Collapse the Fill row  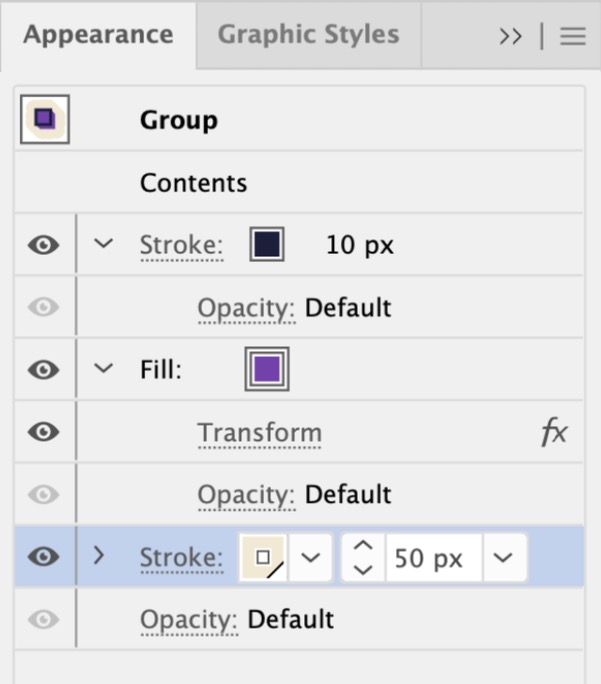pyautogui.click(x=103, y=369)
